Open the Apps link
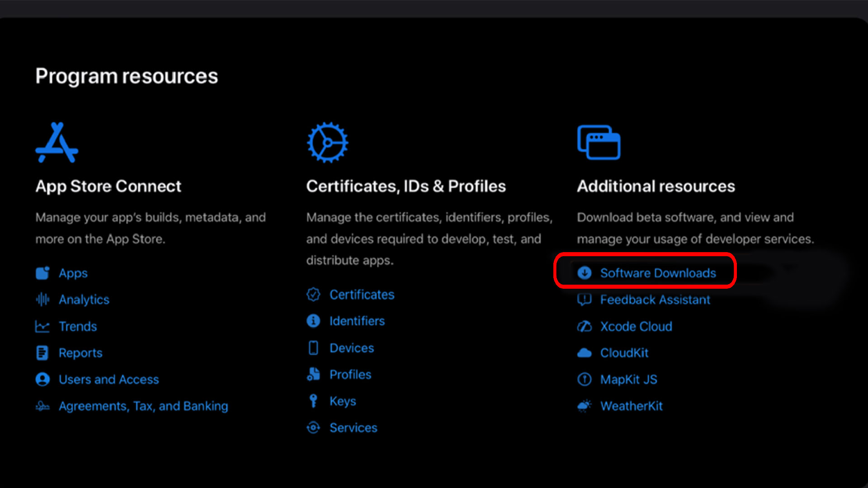Image resolution: width=868 pixels, height=488 pixels. point(73,273)
